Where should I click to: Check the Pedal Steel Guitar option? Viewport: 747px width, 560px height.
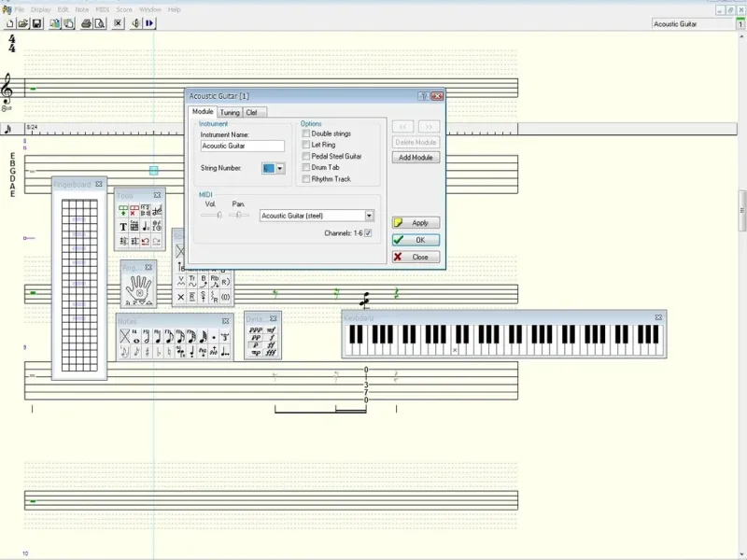coord(306,156)
